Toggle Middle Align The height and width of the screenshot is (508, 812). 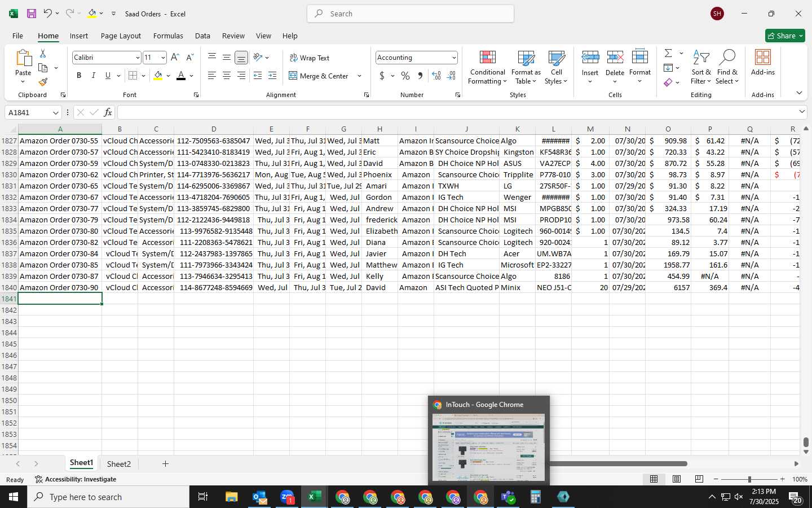(x=227, y=57)
